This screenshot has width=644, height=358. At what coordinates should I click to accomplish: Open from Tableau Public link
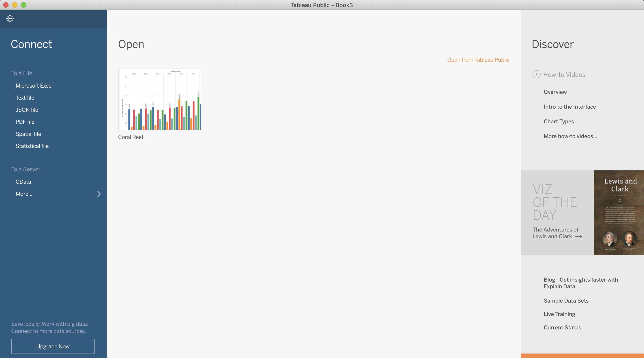click(x=478, y=59)
